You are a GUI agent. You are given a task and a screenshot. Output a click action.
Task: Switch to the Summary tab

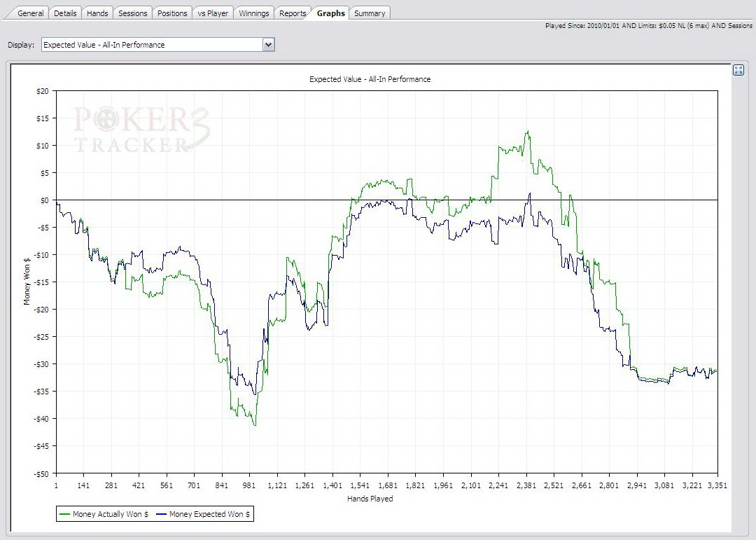pyautogui.click(x=370, y=13)
